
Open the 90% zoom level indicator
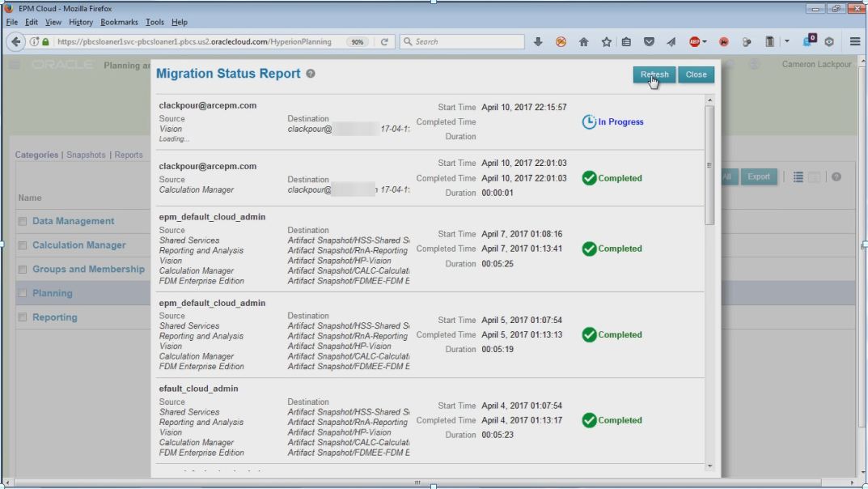point(358,42)
